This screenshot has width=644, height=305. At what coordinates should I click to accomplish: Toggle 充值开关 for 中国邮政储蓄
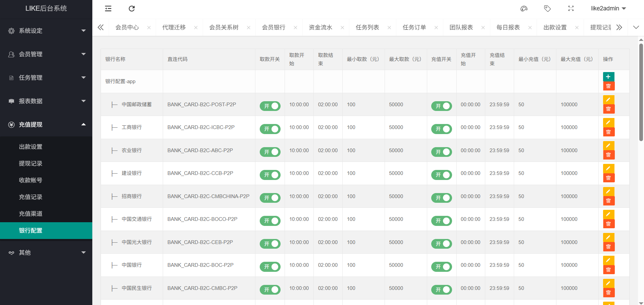[442, 106]
